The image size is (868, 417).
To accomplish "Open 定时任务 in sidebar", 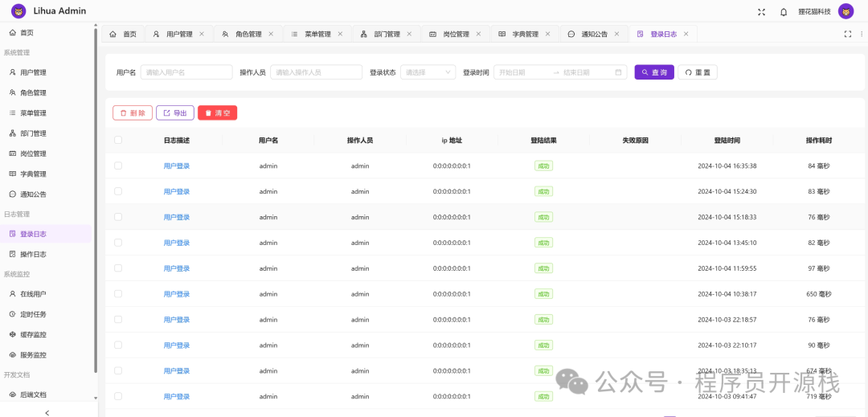I will [46, 314].
